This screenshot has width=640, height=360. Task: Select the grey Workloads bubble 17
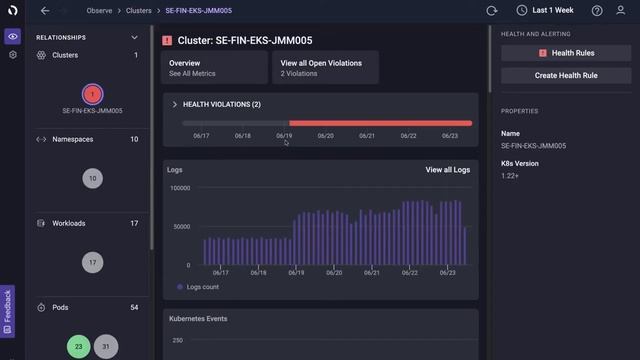(x=93, y=262)
